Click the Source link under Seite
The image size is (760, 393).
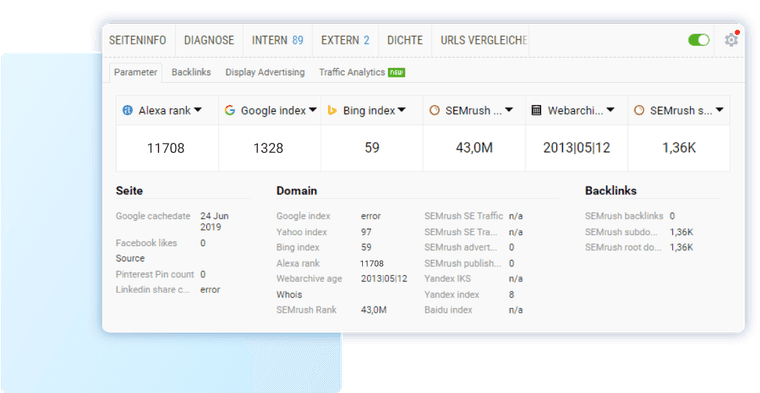pos(130,258)
